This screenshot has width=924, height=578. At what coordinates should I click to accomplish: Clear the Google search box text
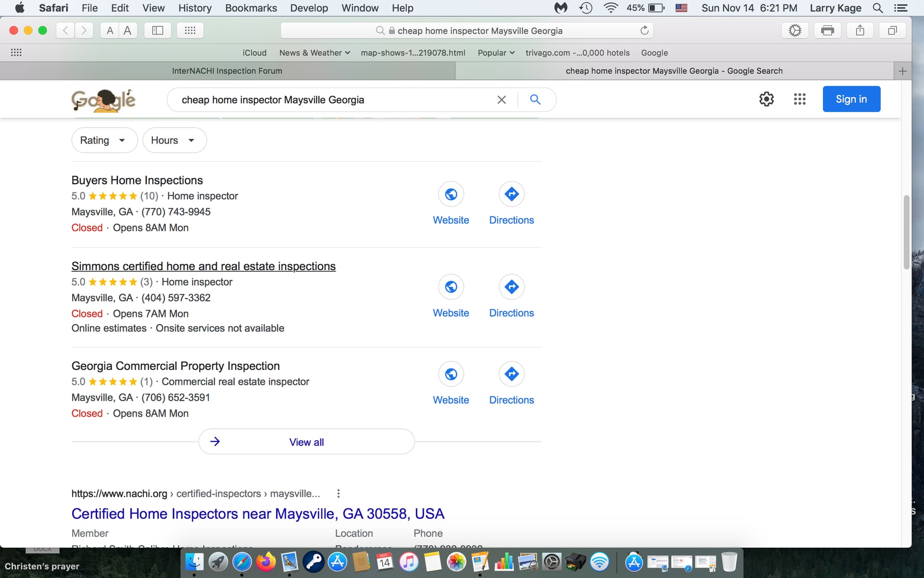tap(501, 100)
